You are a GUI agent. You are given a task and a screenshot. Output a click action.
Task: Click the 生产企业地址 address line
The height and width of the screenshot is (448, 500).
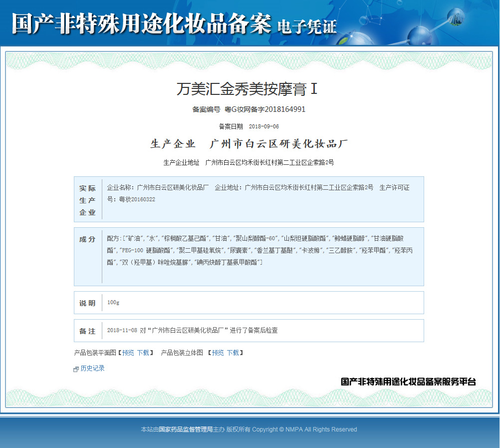coord(249,163)
